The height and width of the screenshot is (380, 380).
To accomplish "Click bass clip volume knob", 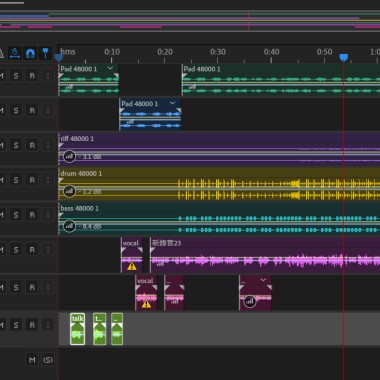I will pos(69,226).
